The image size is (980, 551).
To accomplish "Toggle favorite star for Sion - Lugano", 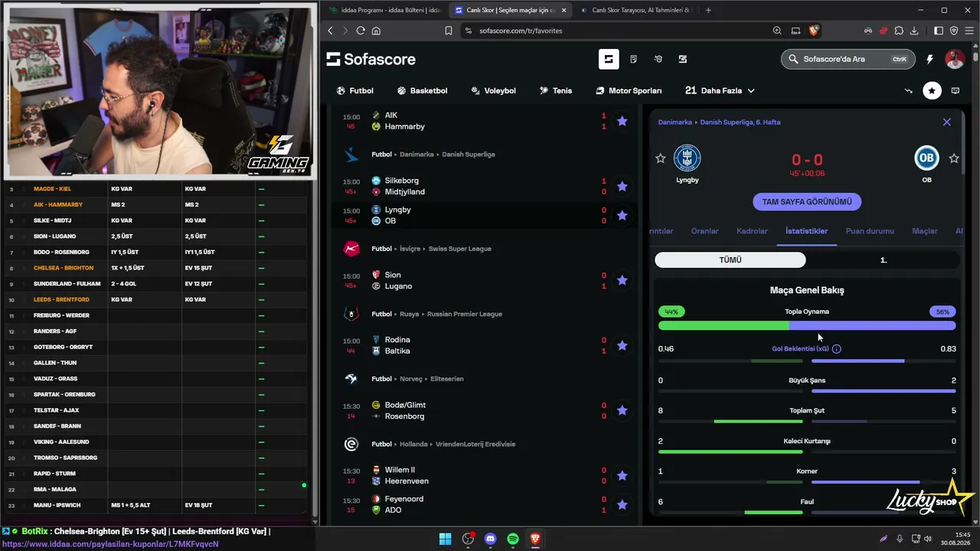I will [x=622, y=280].
